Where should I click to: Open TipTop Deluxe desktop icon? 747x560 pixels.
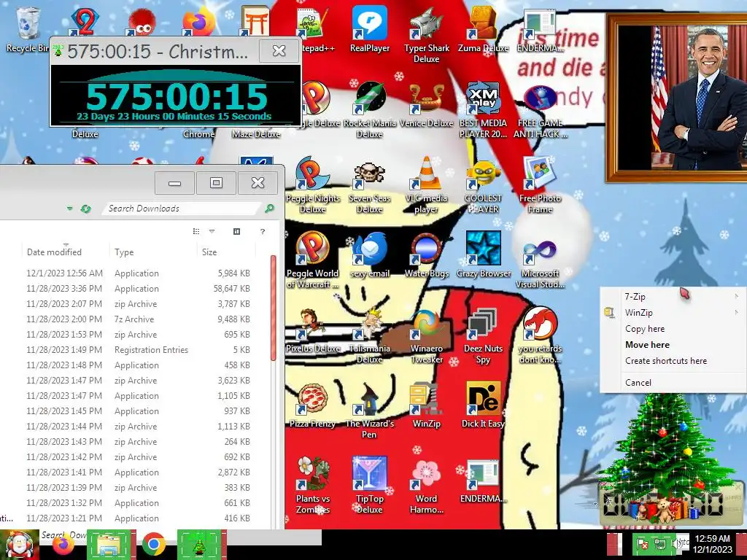(x=370, y=485)
